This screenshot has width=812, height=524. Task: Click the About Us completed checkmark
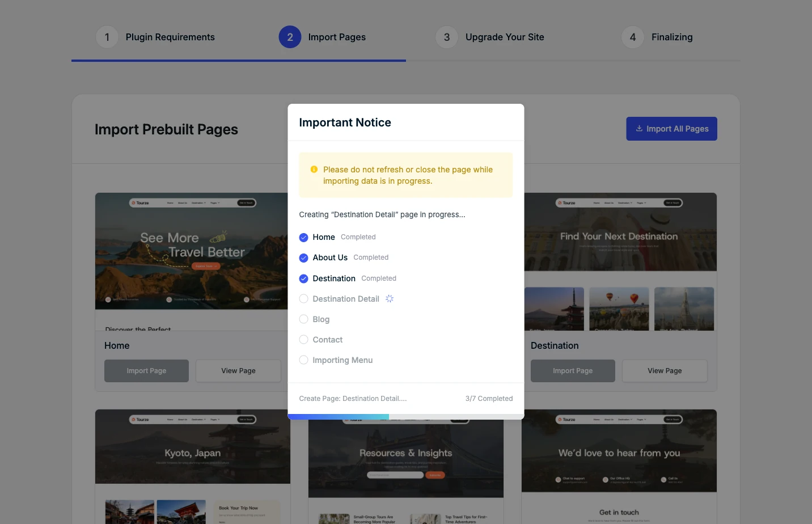coord(304,258)
